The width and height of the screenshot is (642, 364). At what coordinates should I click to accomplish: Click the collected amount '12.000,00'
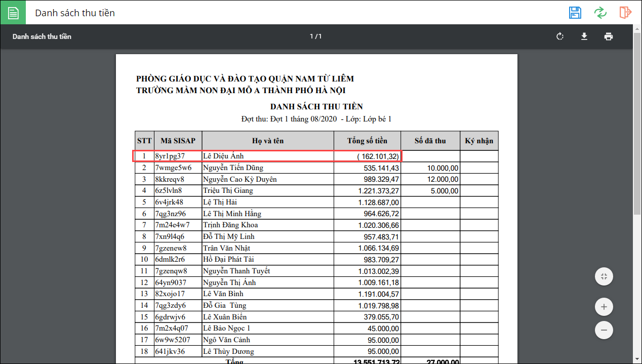[443, 179]
